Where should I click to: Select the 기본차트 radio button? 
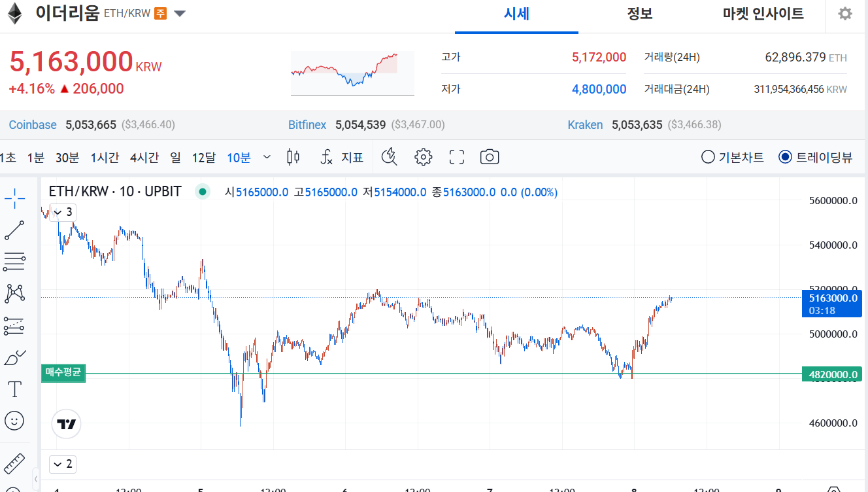pos(708,157)
